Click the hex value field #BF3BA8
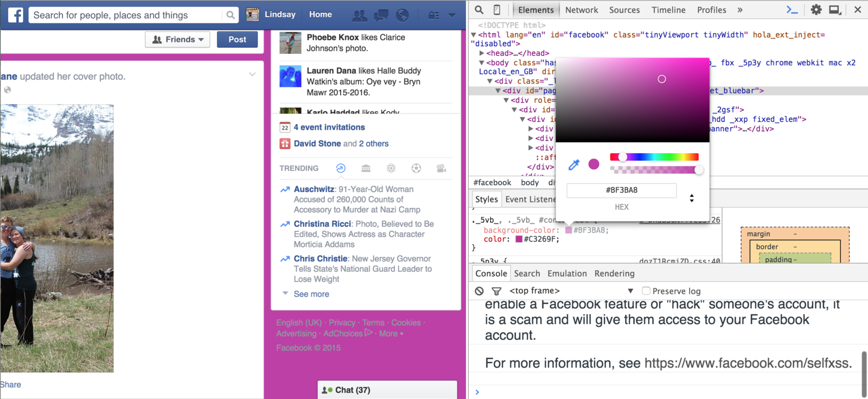This screenshot has width=868, height=399. [622, 190]
